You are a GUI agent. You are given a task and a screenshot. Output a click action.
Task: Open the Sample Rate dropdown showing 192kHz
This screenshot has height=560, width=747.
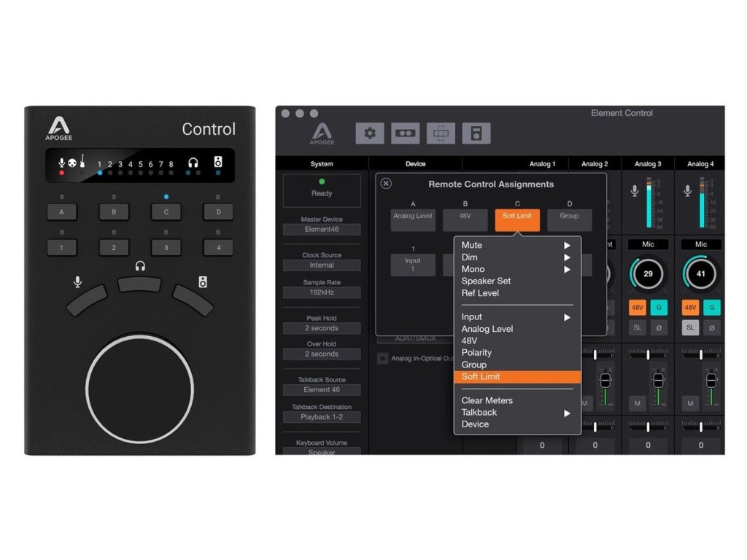[322, 292]
